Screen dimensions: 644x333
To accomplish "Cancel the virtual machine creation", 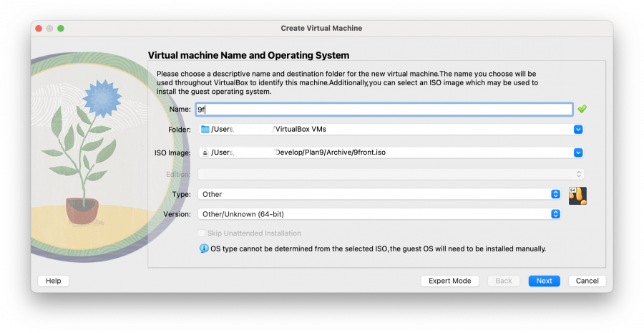I will 587,281.
